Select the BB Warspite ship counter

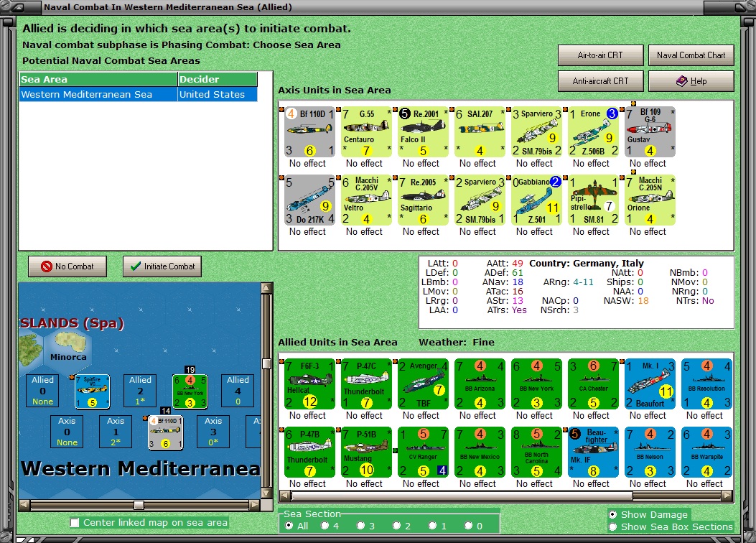tap(706, 452)
